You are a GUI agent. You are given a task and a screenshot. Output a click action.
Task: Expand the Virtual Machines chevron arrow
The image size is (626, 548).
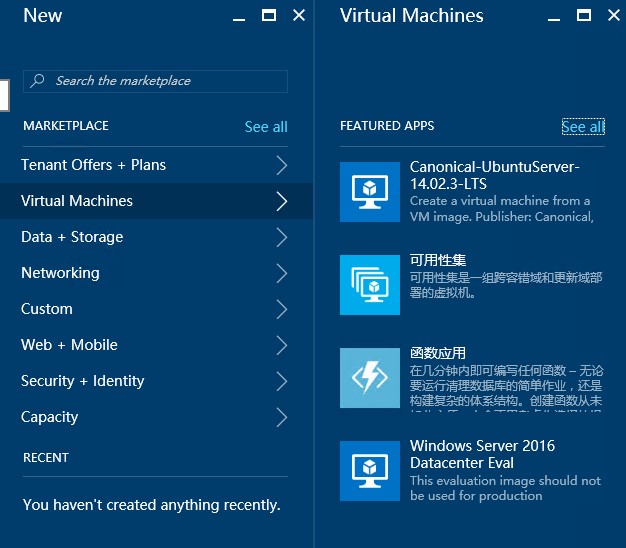pos(282,201)
